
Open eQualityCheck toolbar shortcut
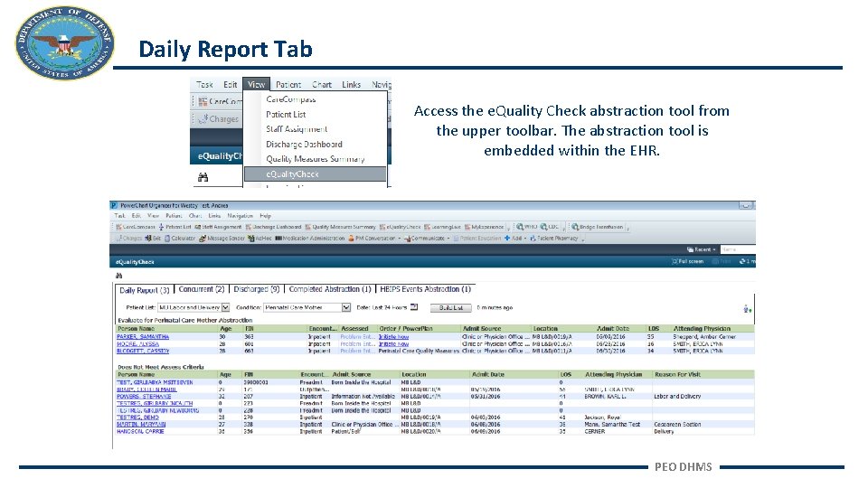(401, 227)
